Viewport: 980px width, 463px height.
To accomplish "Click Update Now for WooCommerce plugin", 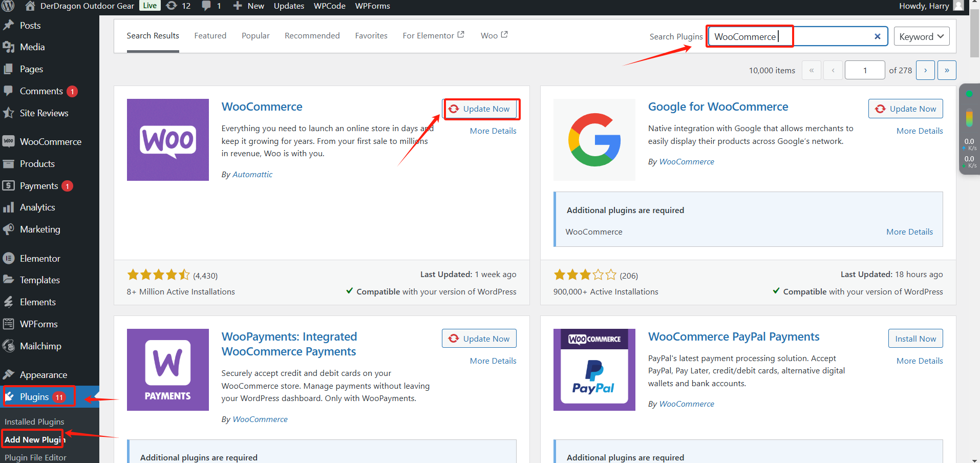I will (480, 109).
